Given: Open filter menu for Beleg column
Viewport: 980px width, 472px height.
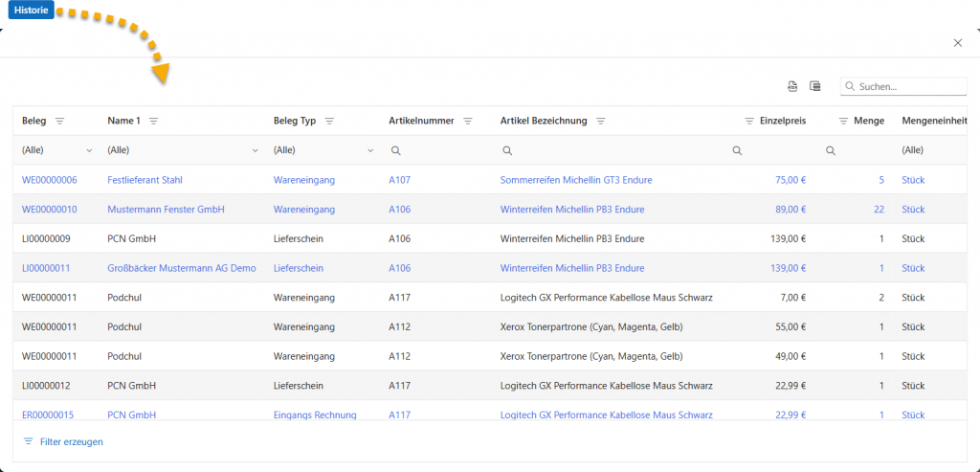Looking at the screenshot, I should click(59, 121).
